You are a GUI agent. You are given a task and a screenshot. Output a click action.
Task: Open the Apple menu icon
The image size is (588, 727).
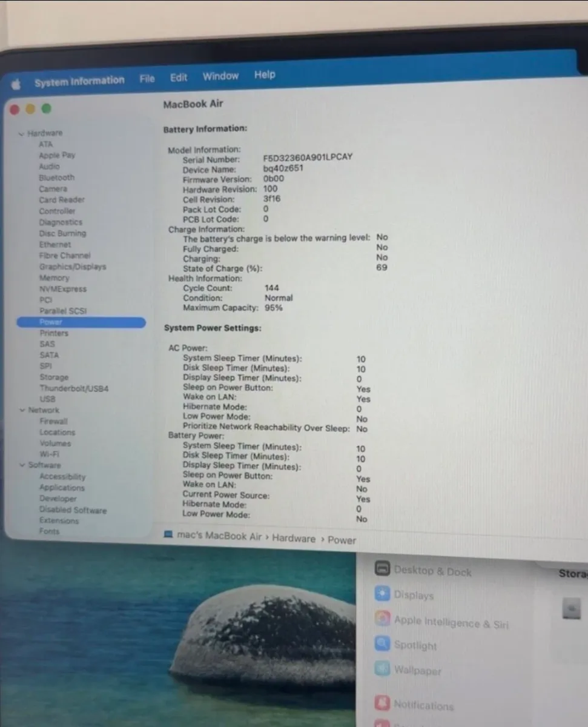[x=16, y=85]
